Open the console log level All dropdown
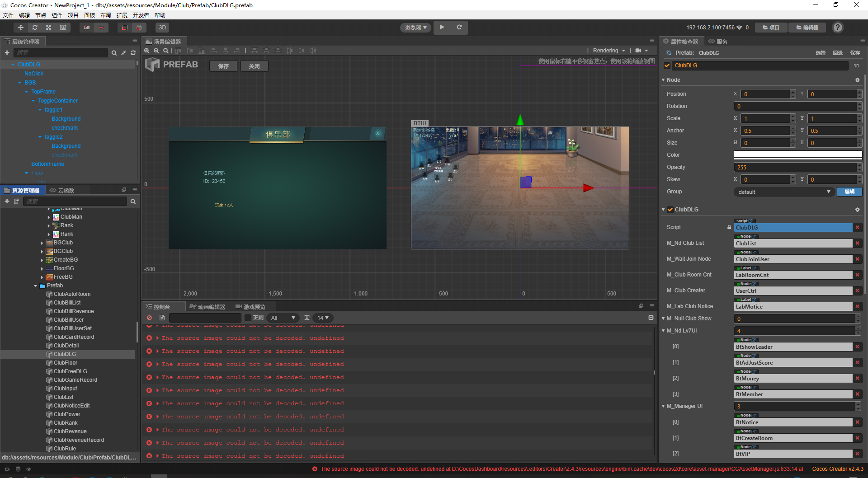 [283, 318]
